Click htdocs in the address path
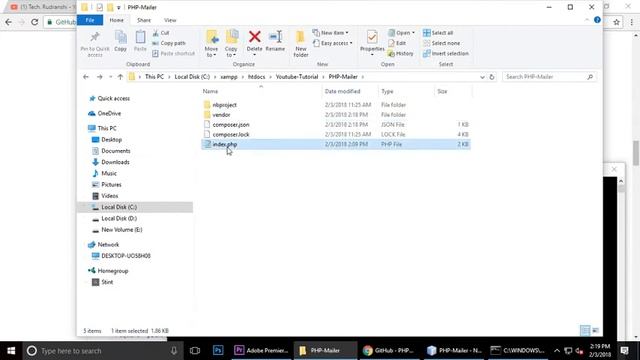640x360 pixels. tap(256, 77)
